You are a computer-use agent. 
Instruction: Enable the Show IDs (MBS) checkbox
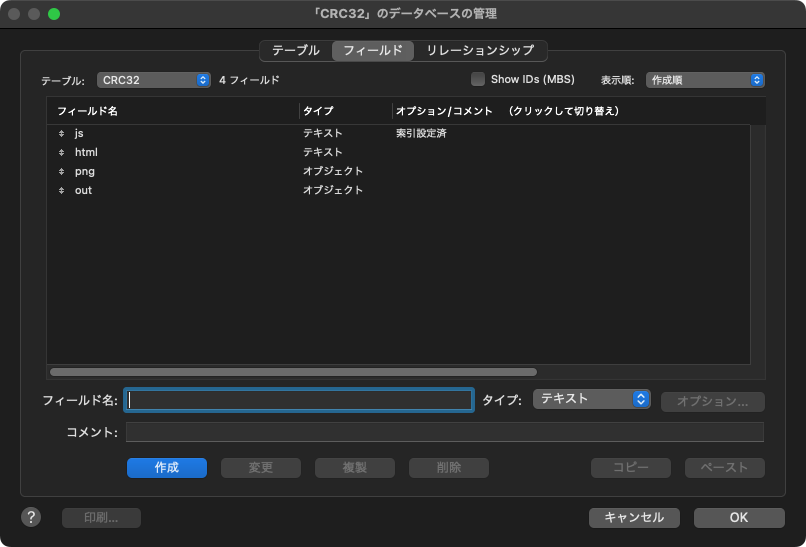click(478, 80)
